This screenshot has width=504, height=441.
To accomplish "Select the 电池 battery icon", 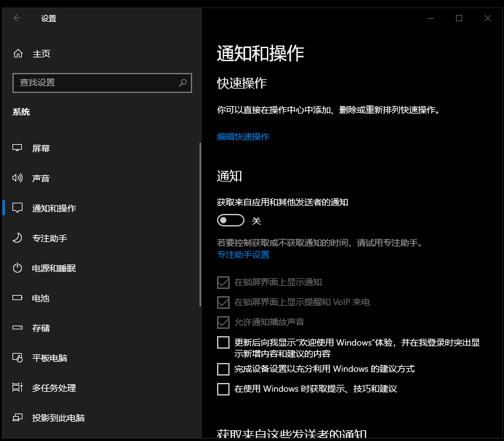I will pyautogui.click(x=17, y=298).
